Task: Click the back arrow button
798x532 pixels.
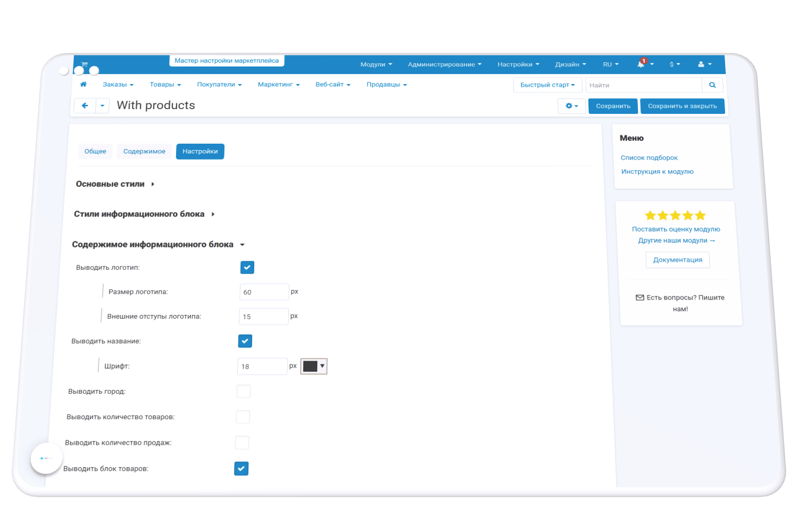Action: point(85,105)
